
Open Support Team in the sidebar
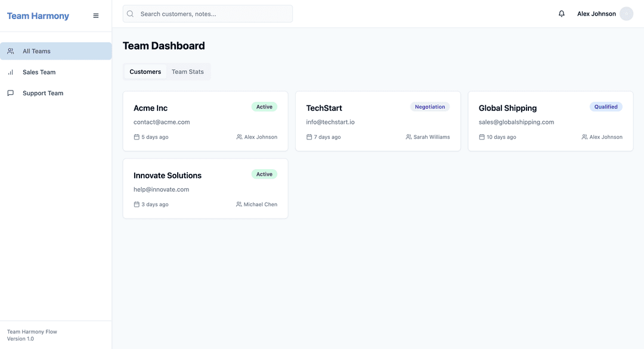click(43, 94)
